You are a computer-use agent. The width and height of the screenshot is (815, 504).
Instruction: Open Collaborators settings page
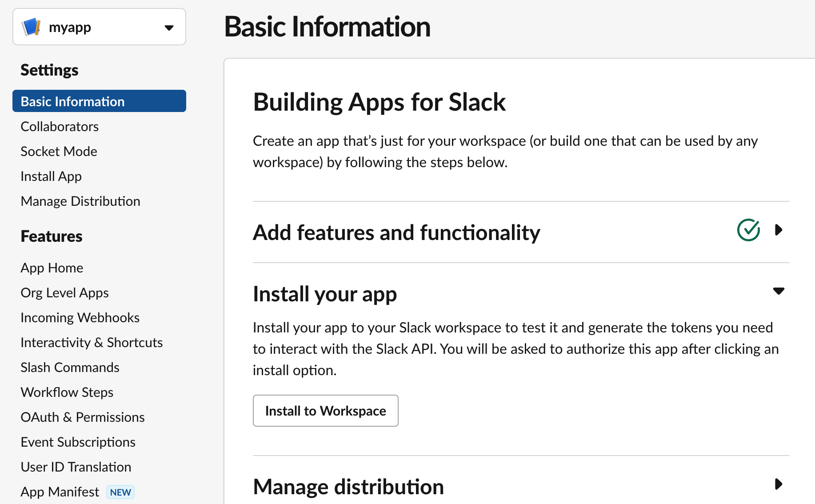(x=60, y=127)
